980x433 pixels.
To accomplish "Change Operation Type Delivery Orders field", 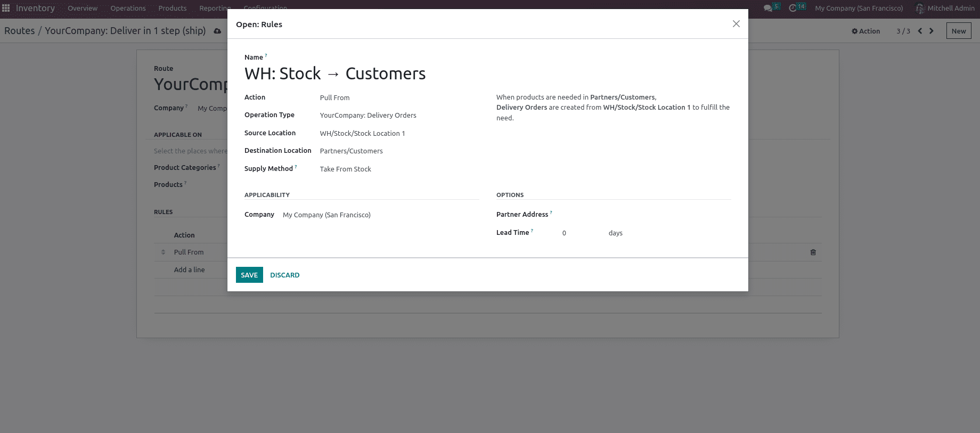I will coord(399,115).
